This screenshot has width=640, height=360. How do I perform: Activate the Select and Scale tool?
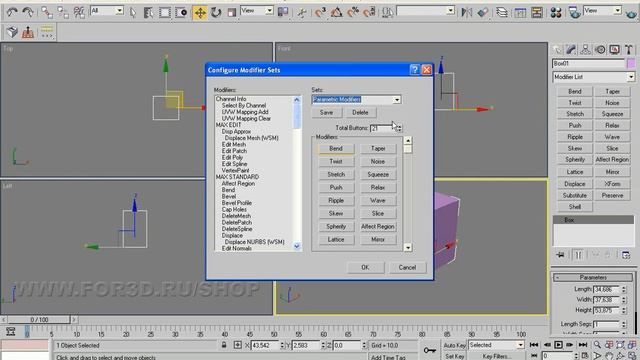pos(232,12)
